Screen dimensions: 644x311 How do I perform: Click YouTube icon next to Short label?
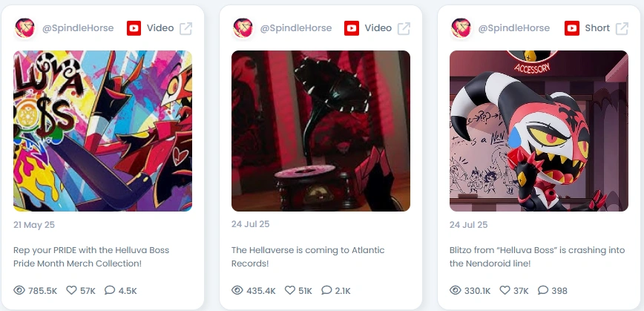572,28
